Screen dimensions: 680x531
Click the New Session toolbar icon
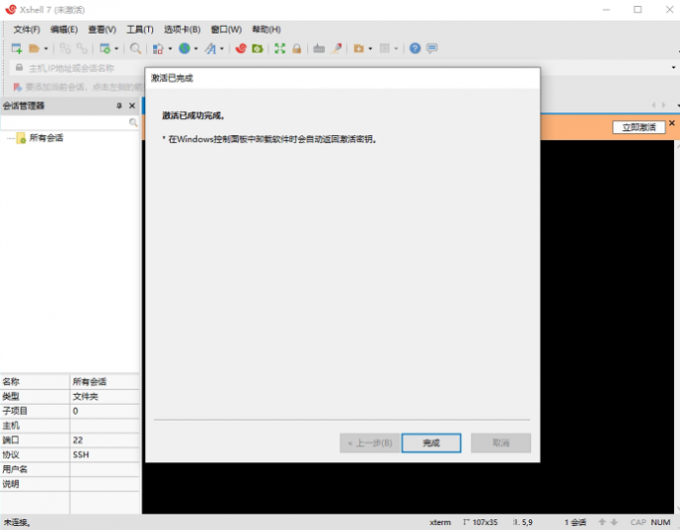pos(16,48)
